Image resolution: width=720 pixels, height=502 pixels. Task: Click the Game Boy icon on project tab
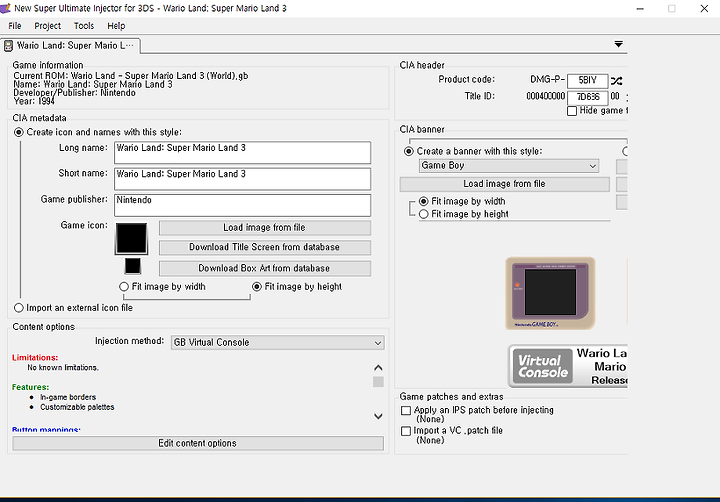coord(8,45)
